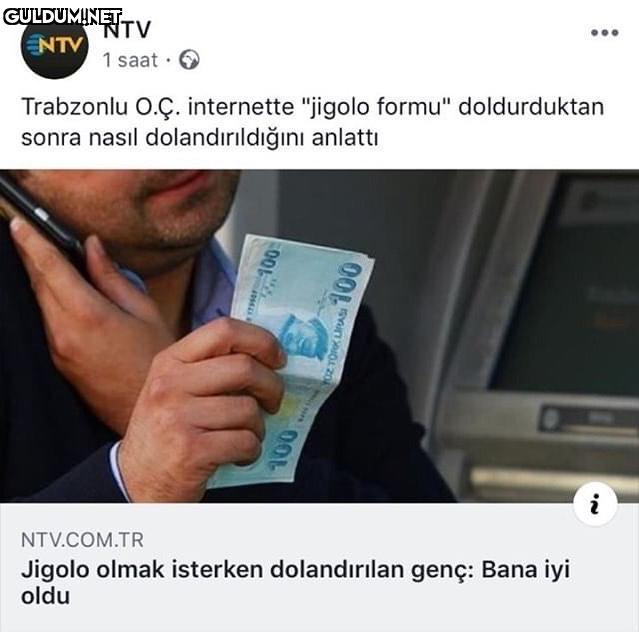Click the globe public audience icon
The height and width of the screenshot is (632, 639).
click(x=189, y=60)
